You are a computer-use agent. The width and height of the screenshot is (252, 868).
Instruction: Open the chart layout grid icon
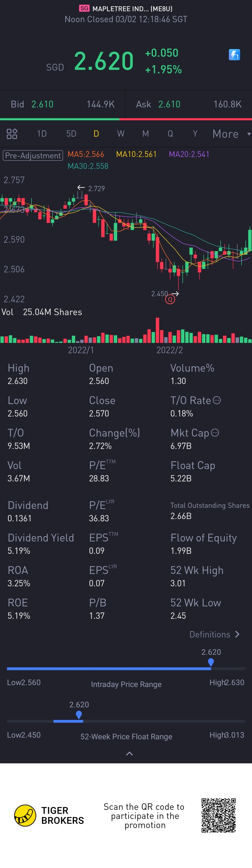(x=12, y=134)
